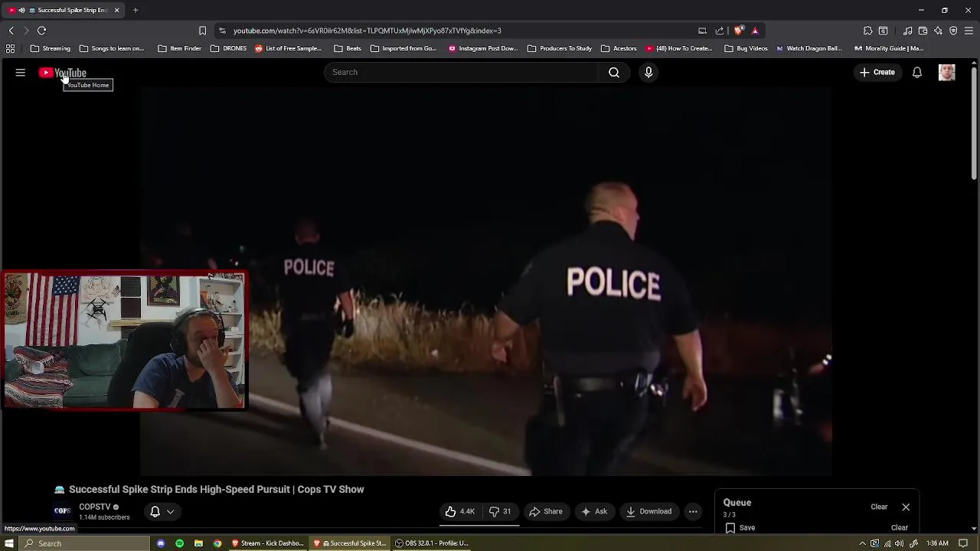Open the COPSTV channel name link
This screenshot has height=551, width=980.
pos(95,507)
